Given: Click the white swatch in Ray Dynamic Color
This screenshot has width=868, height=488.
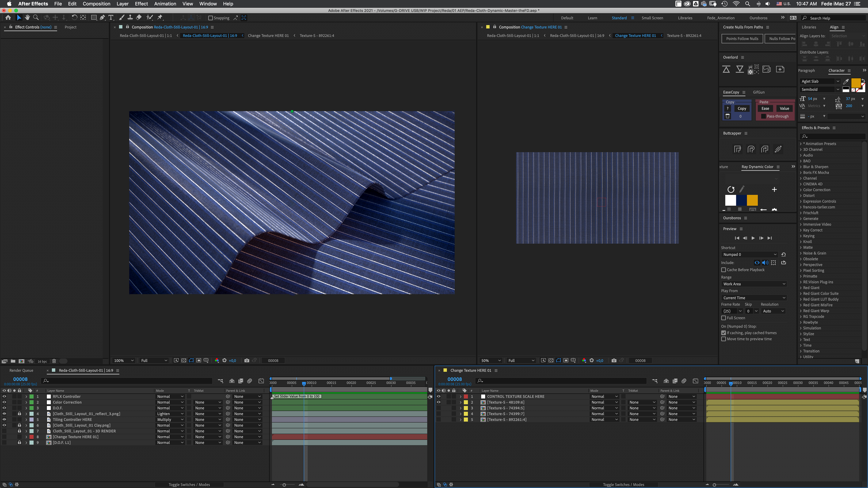Looking at the screenshot, I should point(731,200).
